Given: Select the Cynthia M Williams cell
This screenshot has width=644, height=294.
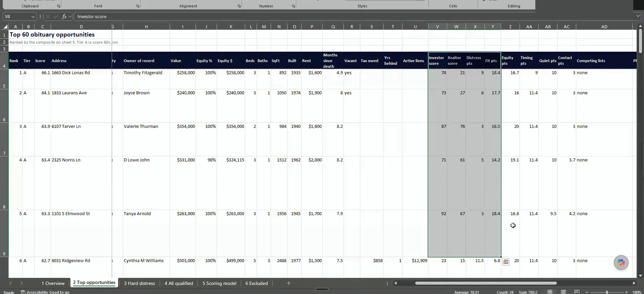Looking at the screenshot, I should [146, 267].
